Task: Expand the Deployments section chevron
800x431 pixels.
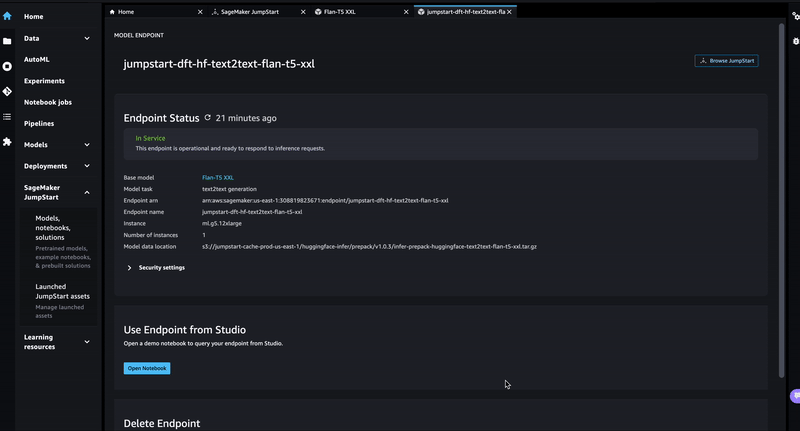Action: [87, 166]
